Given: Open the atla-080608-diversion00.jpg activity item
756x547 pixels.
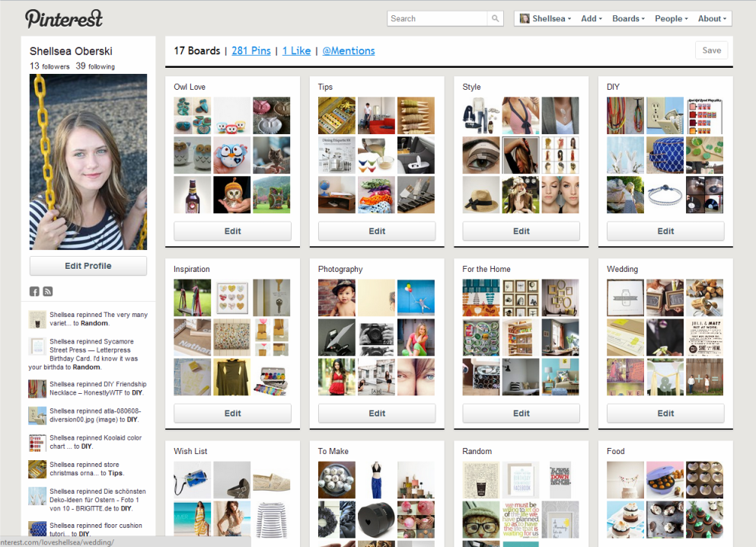Looking at the screenshot, I should point(88,415).
